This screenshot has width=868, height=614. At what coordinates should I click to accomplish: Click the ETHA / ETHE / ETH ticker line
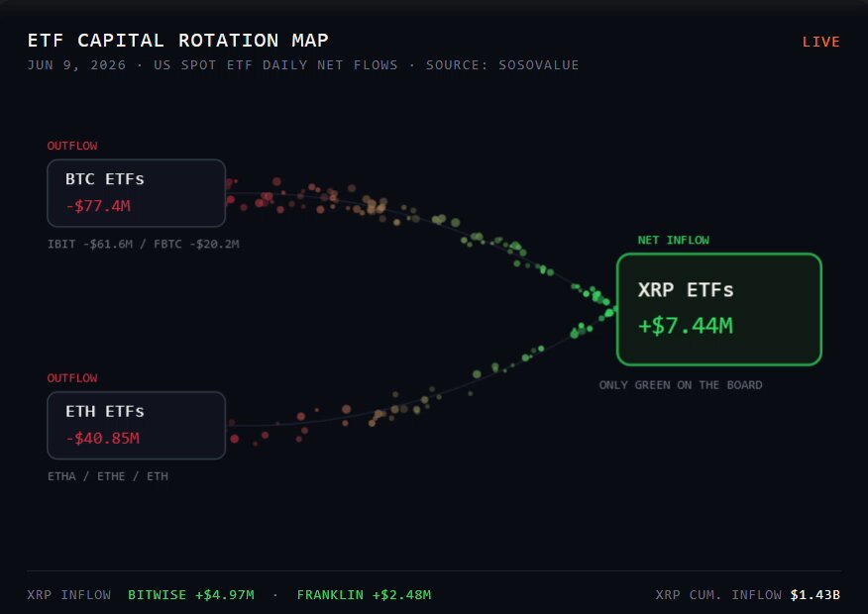click(108, 476)
